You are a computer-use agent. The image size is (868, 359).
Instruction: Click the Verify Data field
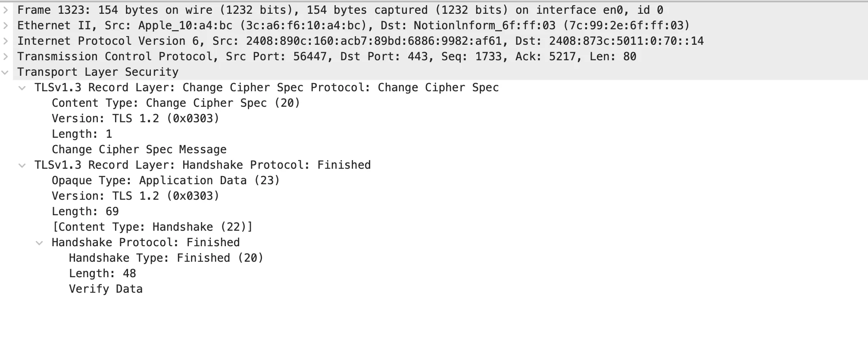point(106,289)
